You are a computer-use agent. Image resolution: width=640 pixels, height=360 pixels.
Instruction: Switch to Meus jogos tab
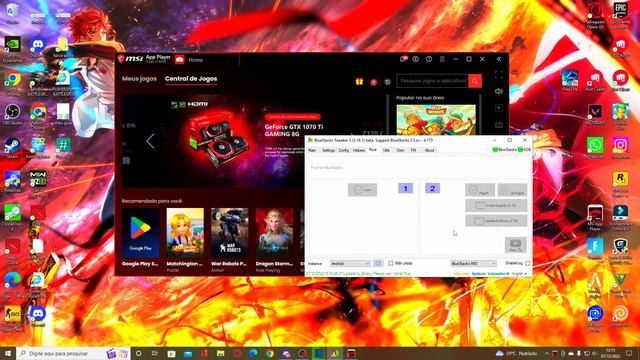[x=139, y=78]
